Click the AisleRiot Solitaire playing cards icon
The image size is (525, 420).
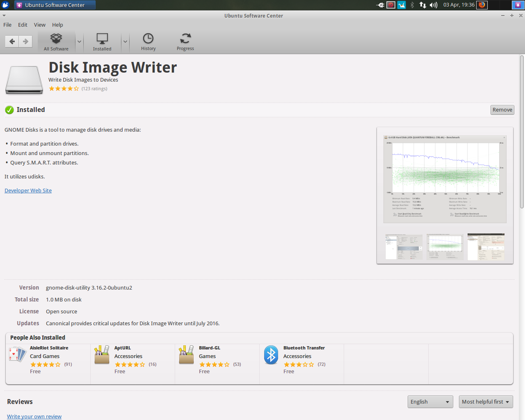(x=18, y=354)
